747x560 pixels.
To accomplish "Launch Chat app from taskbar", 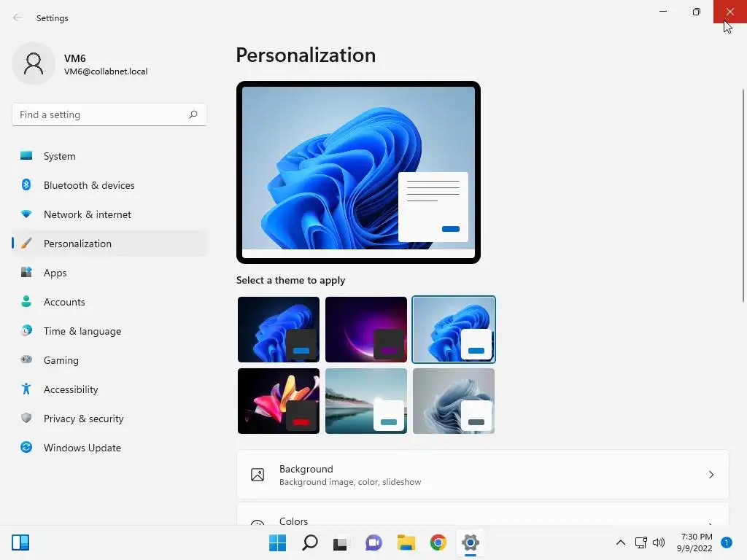I will coord(373,542).
